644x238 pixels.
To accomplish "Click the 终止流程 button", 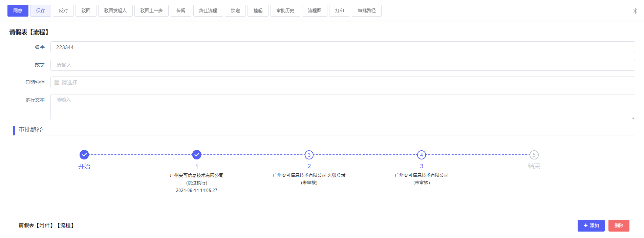I will tap(208, 11).
